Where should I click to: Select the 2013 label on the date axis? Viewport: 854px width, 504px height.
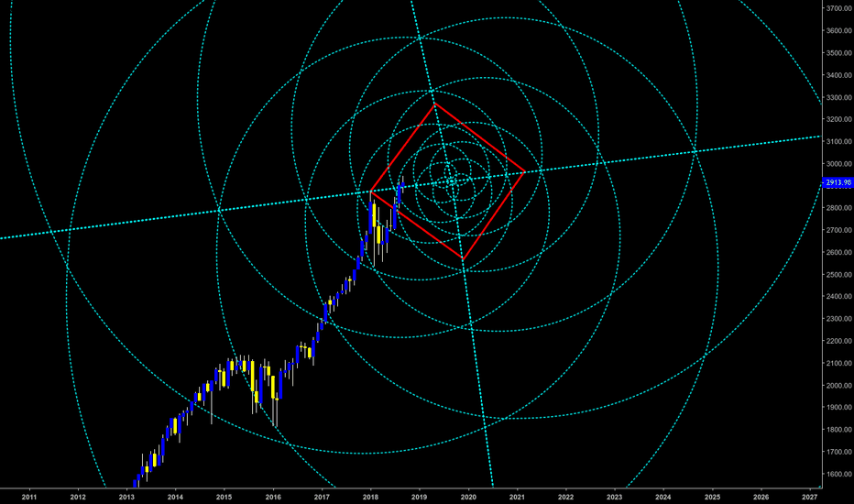tap(126, 497)
